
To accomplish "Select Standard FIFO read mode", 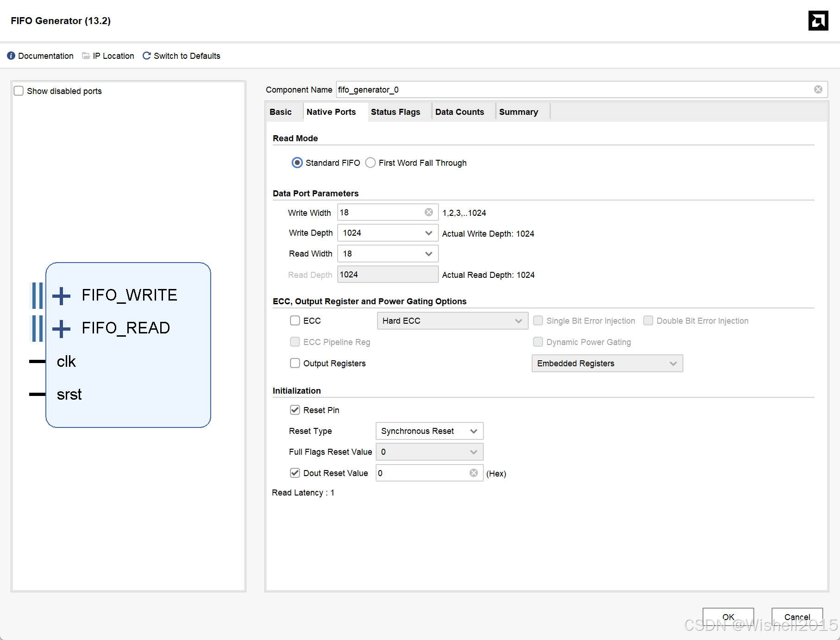I will tap(297, 163).
